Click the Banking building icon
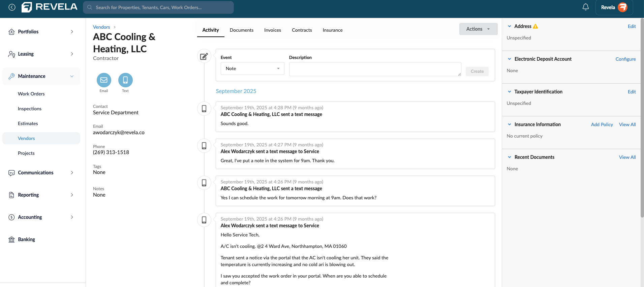This screenshot has width=644, height=287. pyautogui.click(x=11, y=239)
